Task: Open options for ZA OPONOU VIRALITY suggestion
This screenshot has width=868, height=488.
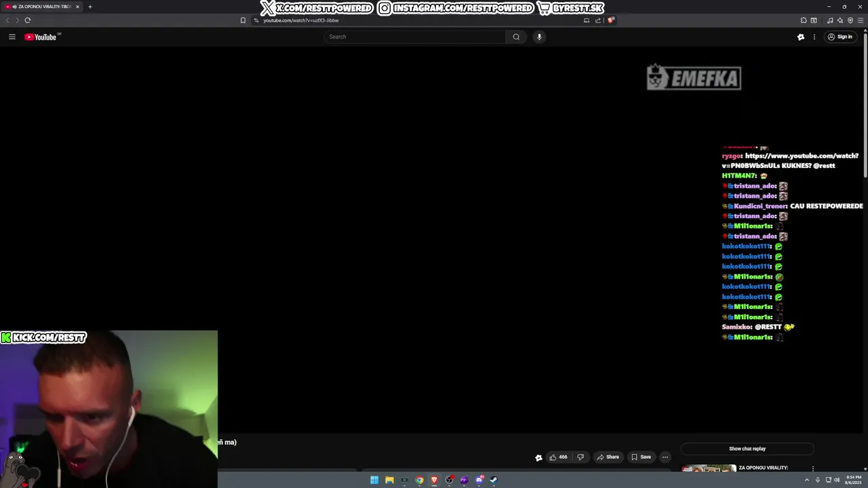Action: click(813, 468)
